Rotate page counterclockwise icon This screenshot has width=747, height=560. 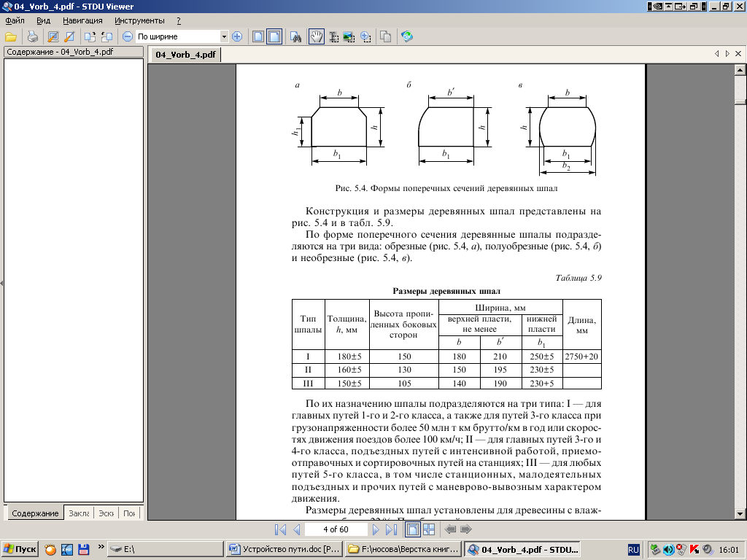107,36
